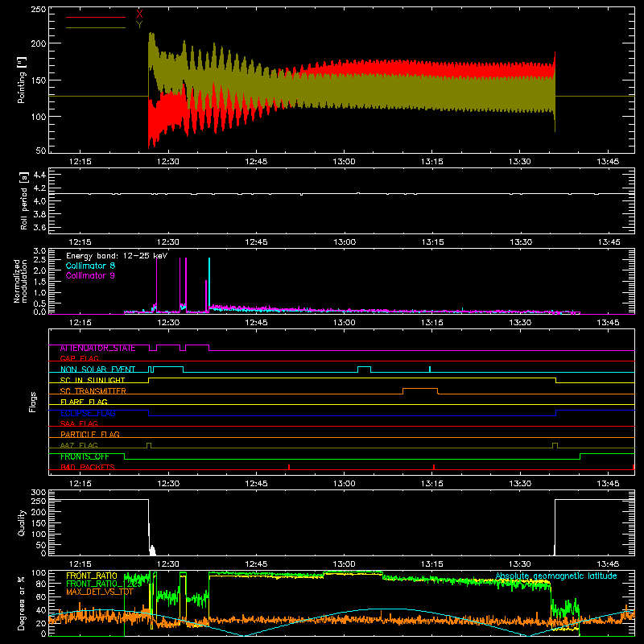The width and height of the screenshot is (644, 644).
Task: Click the 300 tick on Quality axis
Action: tap(38, 493)
